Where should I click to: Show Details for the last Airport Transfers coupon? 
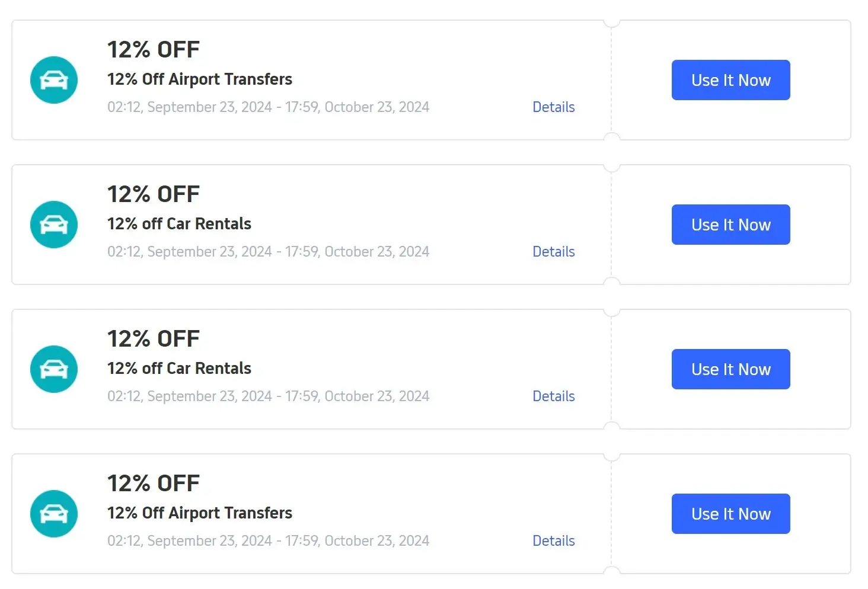tap(553, 541)
